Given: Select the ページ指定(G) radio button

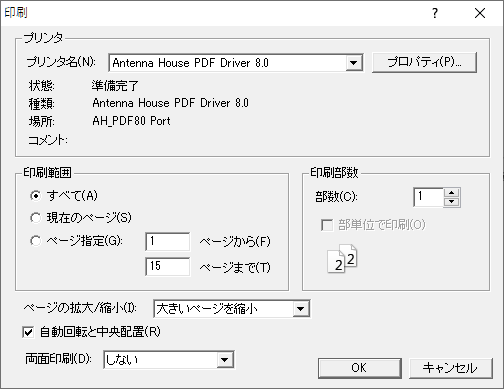Looking at the screenshot, I should (36, 241).
